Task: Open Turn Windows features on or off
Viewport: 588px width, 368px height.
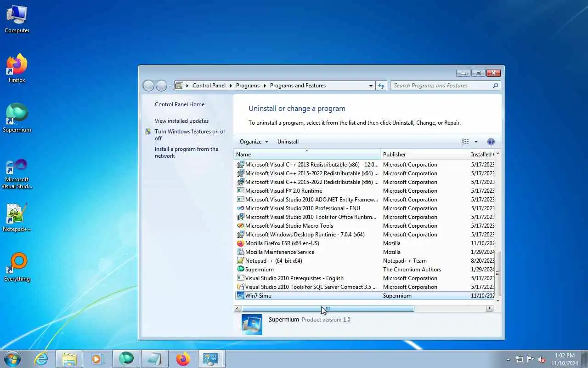Action: (190, 135)
